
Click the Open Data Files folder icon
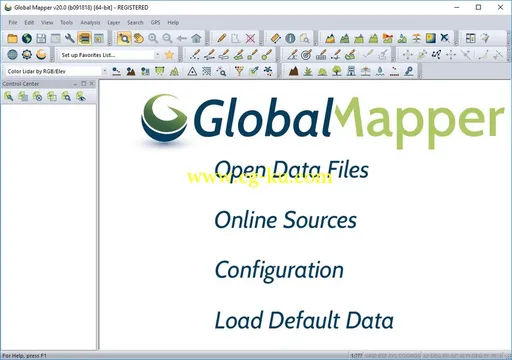[12, 38]
